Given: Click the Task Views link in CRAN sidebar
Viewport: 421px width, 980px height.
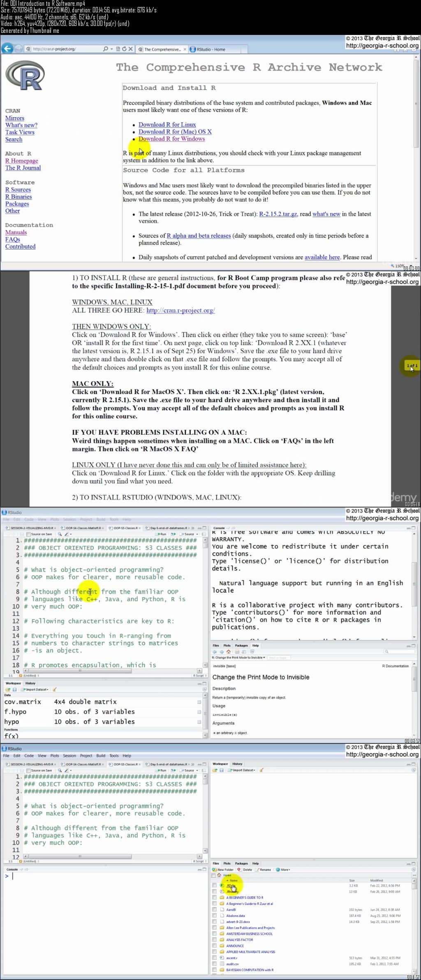Looking at the screenshot, I should pos(20,132).
